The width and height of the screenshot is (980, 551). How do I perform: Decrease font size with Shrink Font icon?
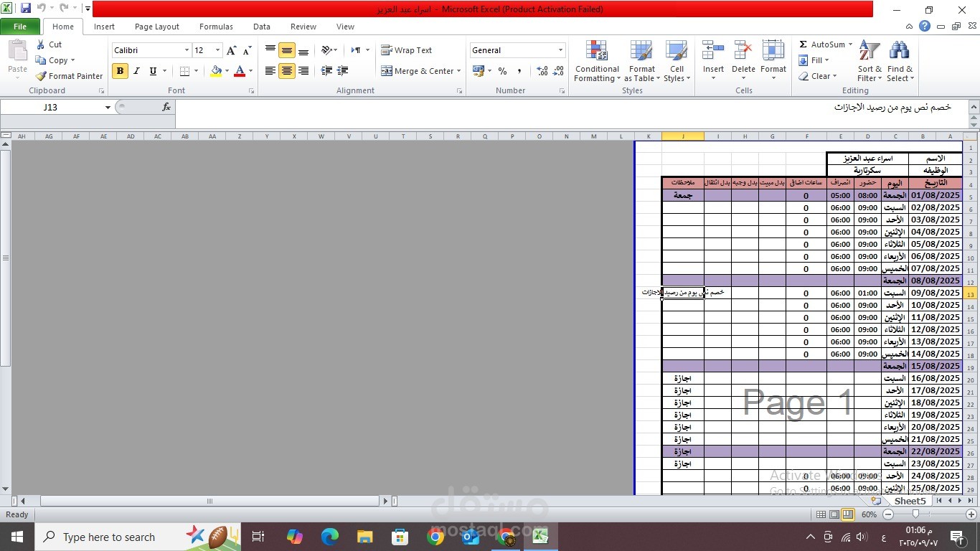click(247, 50)
